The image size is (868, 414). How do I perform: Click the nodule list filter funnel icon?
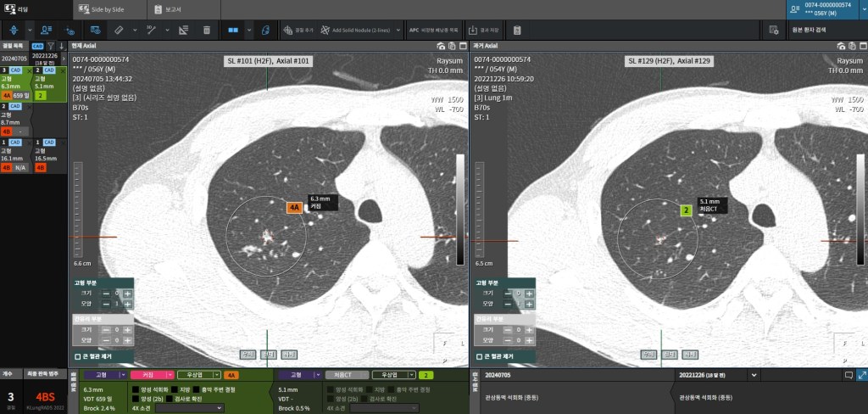coord(50,45)
